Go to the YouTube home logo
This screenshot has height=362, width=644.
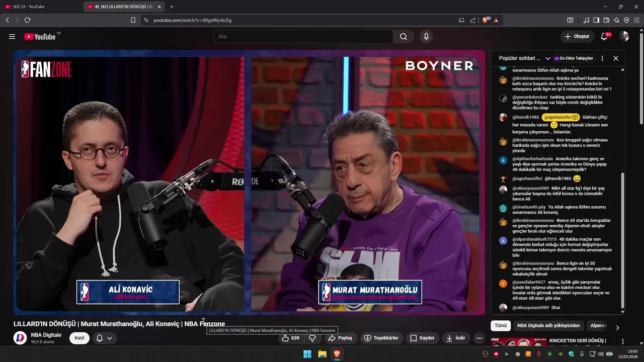click(40, 37)
